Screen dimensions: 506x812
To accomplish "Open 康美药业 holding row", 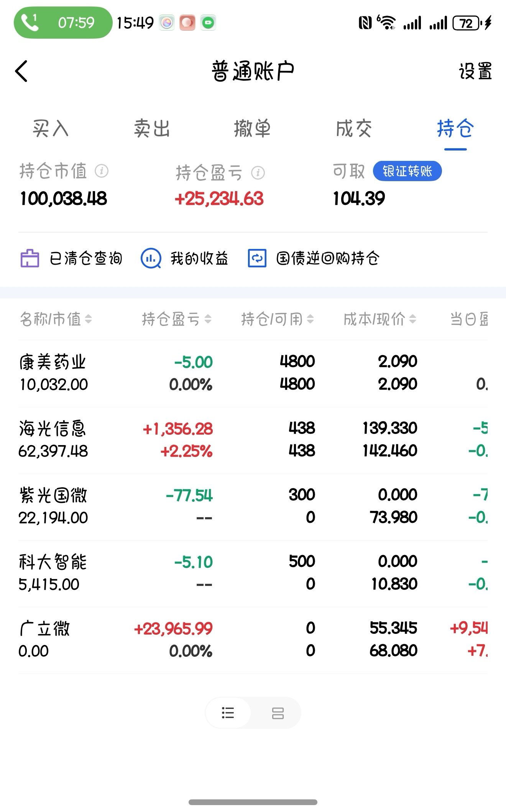I will pyautogui.click(x=253, y=373).
